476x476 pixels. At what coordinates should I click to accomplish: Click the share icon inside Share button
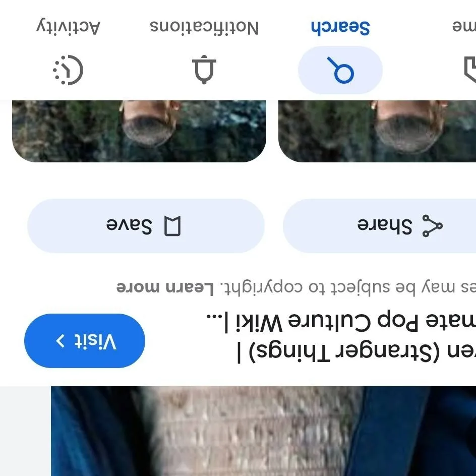pos(433,226)
